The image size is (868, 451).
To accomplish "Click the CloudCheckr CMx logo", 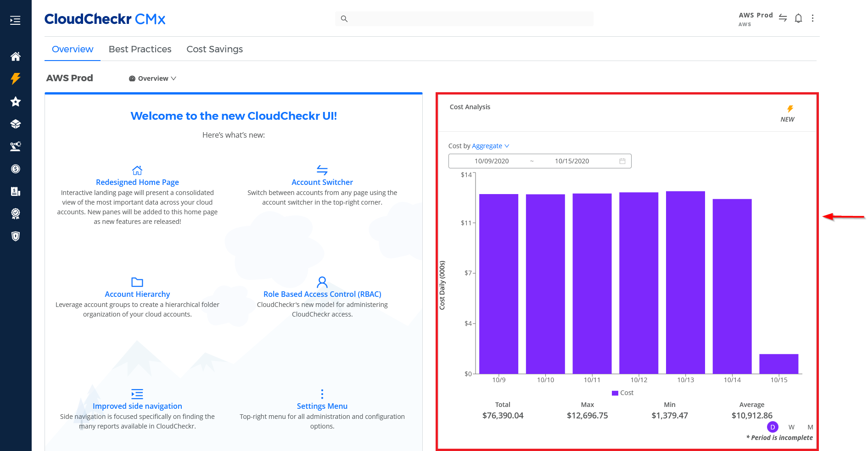I will [105, 19].
